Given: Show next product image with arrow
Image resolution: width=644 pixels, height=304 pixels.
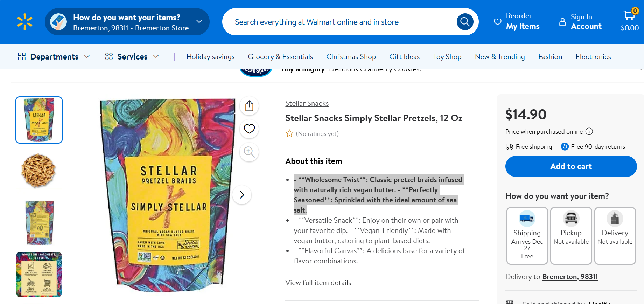Looking at the screenshot, I should point(242,195).
